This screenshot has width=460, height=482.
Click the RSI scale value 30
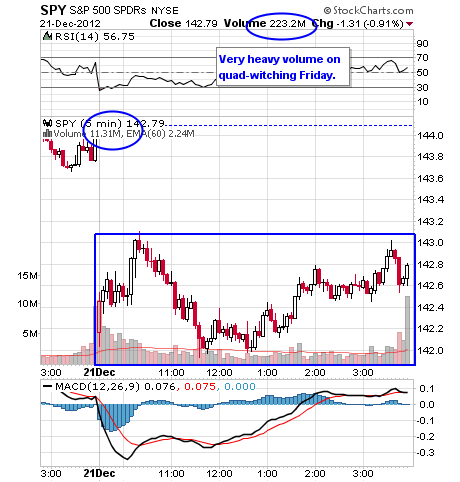[x=423, y=87]
